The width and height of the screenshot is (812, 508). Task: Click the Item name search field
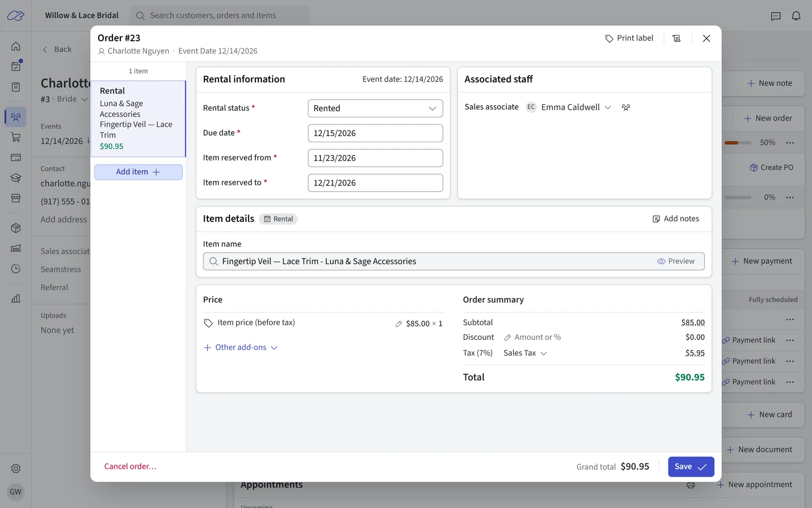(x=454, y=261)
